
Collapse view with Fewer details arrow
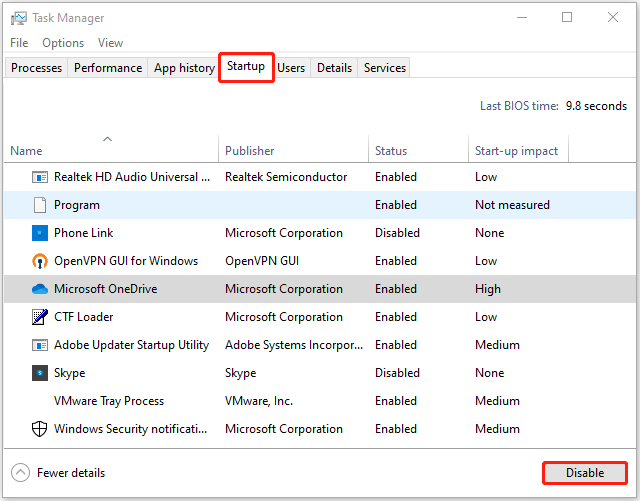pos(20,473)
